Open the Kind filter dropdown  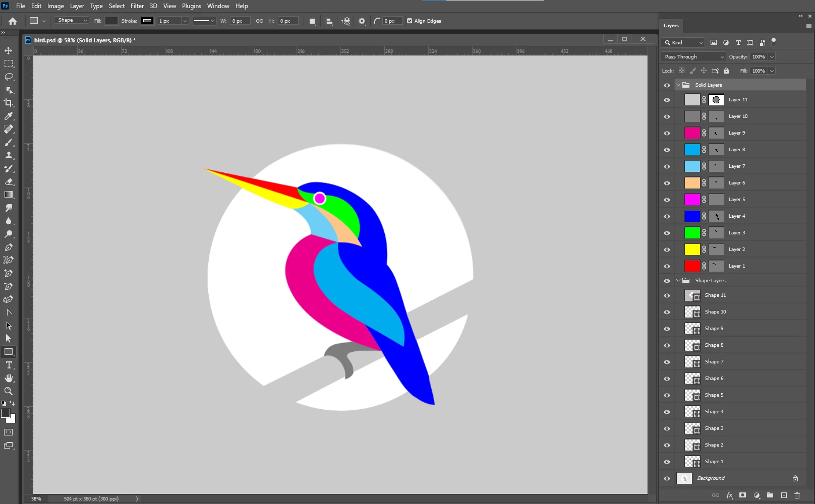tap(683, 43)
